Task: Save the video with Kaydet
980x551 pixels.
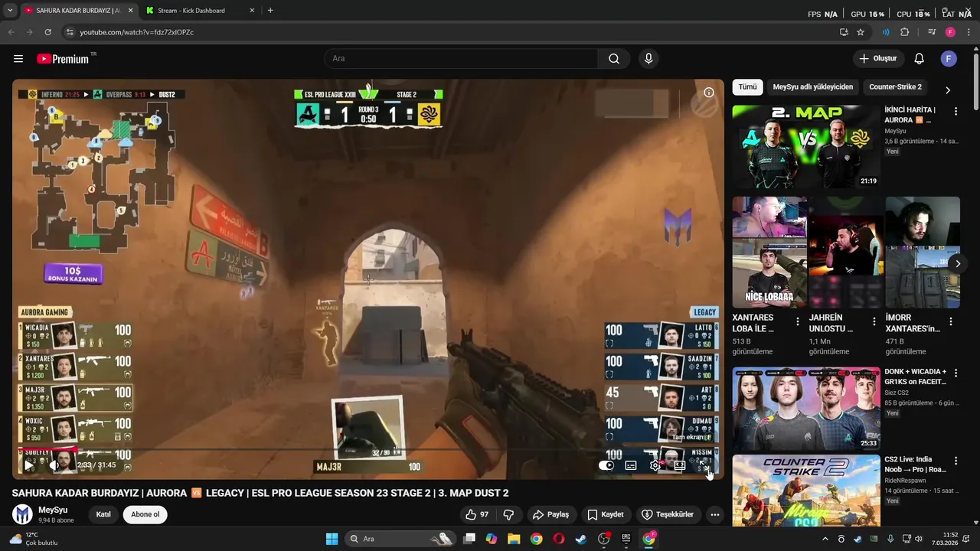Action: [605, 514]
